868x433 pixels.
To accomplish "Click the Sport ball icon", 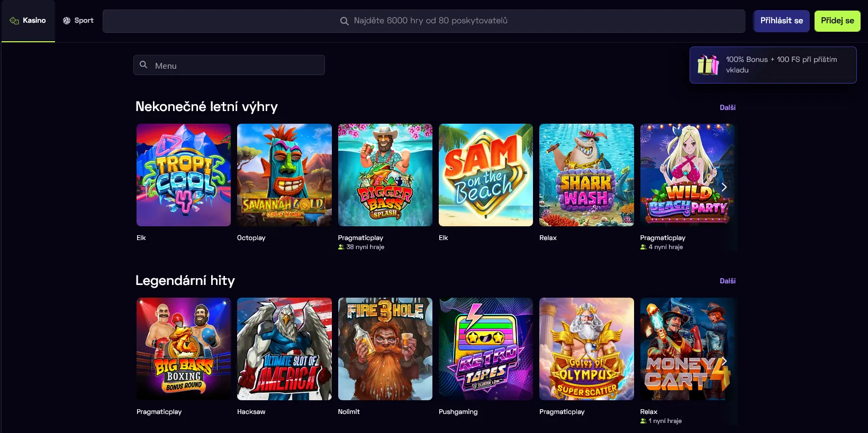I will (x=67, y=21).
